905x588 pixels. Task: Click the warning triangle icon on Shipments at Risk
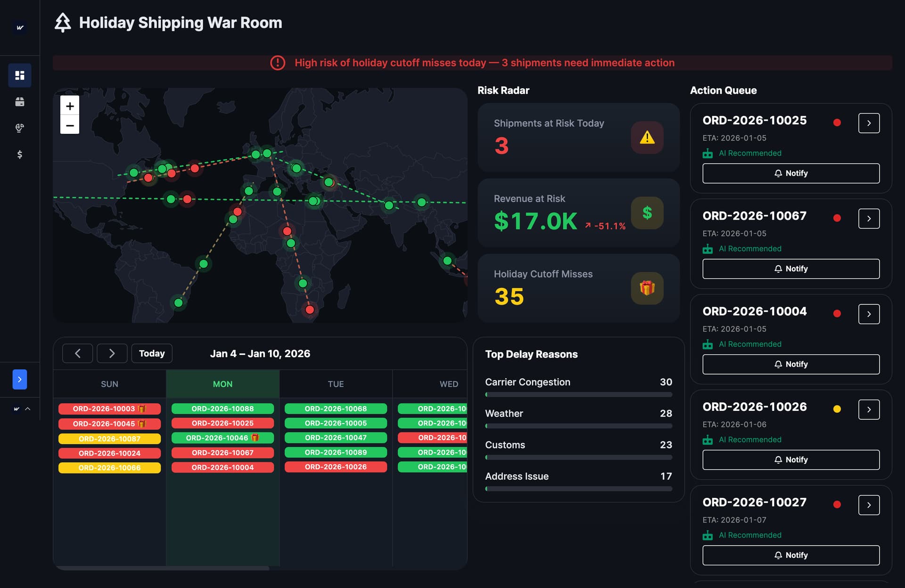(647, 138)
